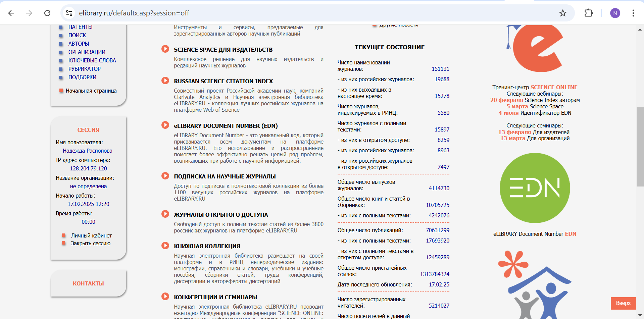Click orange arrow beside Russian Science Citation Index
Screen dimensions: 644x319
tap(165, 81)
